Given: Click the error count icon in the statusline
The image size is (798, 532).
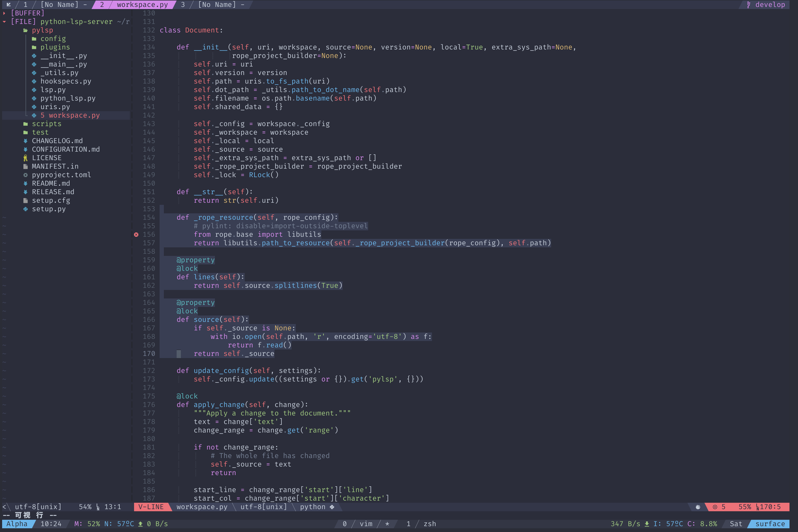Looking at the screenshot, I should pyautogui.click(x=715, y=507).
